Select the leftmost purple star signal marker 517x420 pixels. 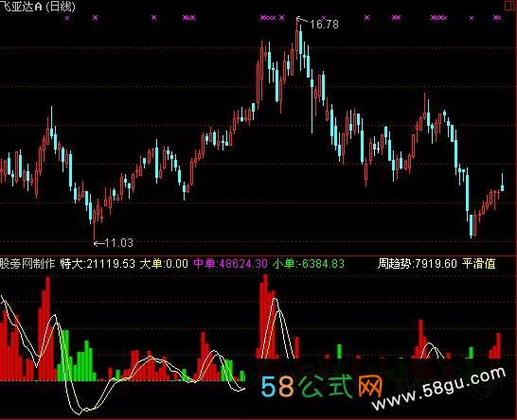coord(67,18)
